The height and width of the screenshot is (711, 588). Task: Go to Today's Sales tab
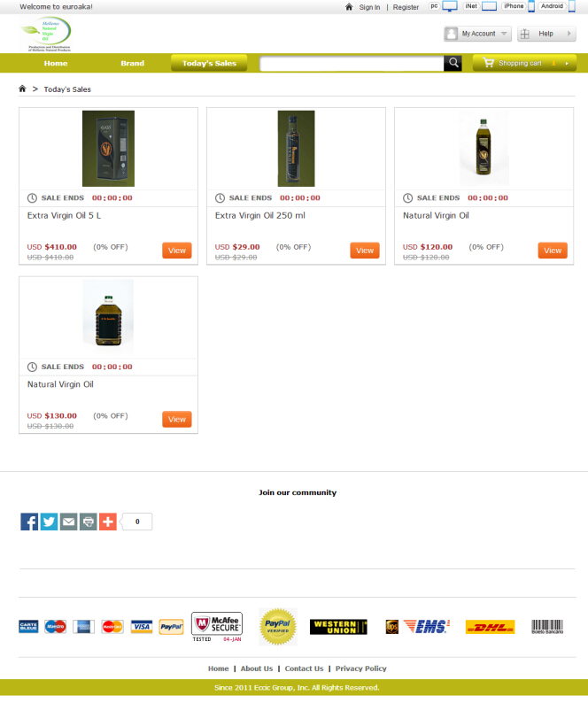click(x=209, y=63)
